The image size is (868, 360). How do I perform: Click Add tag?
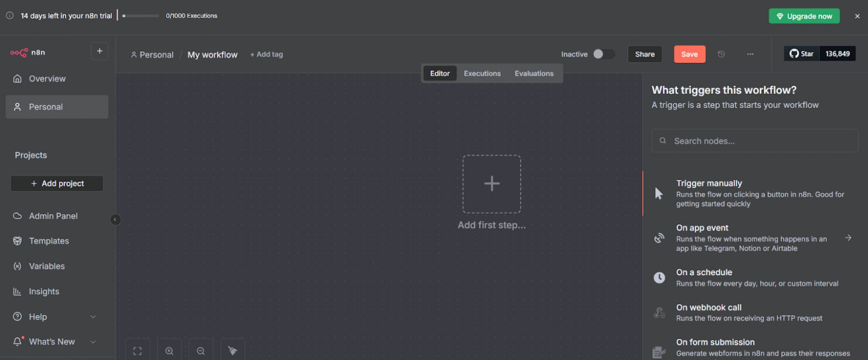[x=267, y=55]
